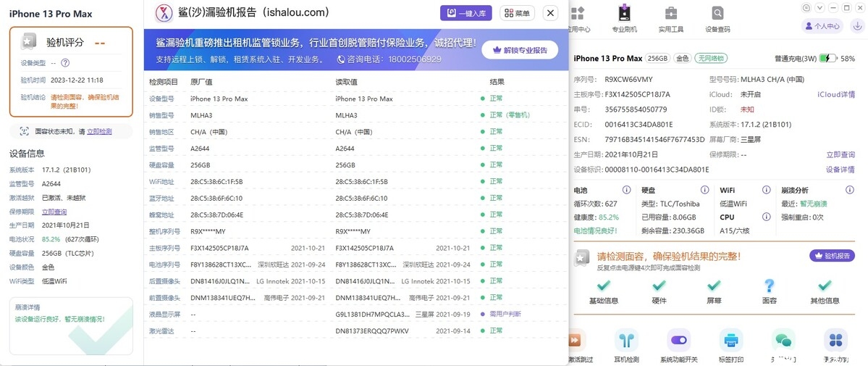The height and width of the screenshot is (366, 868).
Task: Click 需用户判断 in the 液晶显示屏 row
Action: [x=505, y=314]
